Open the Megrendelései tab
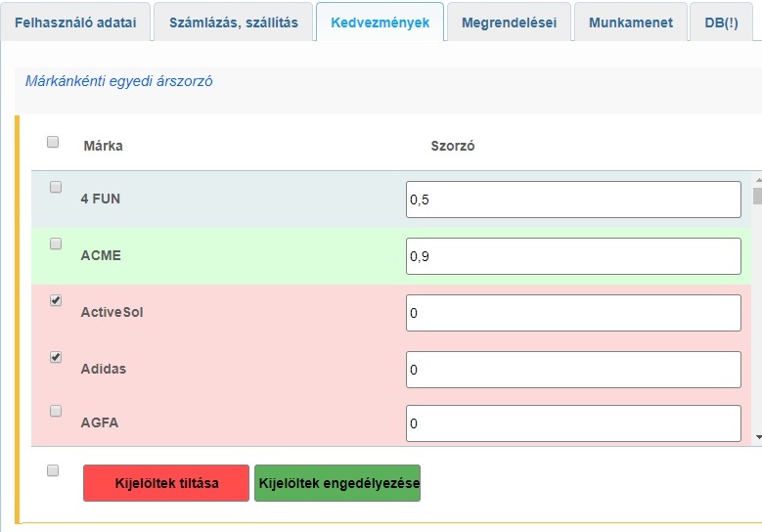This screenshot has height=532, width=762. pyautogui.click(x=508, y=22)
